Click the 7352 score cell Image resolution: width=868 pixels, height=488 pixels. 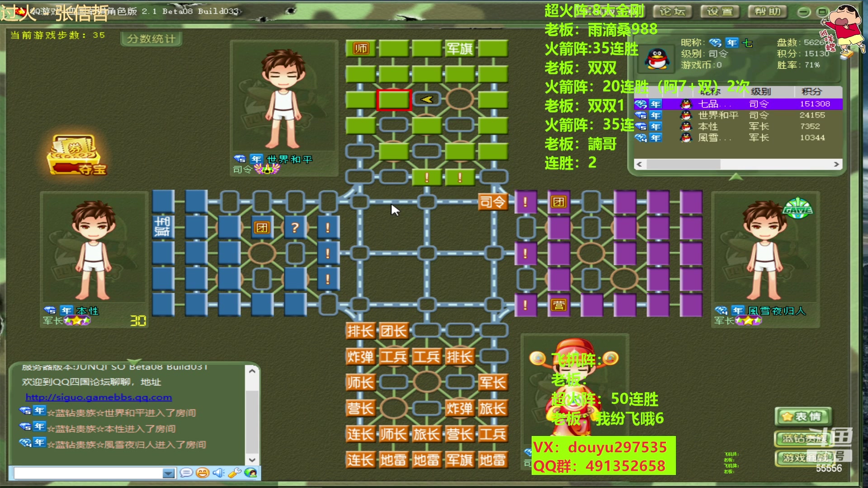point(810,127)
